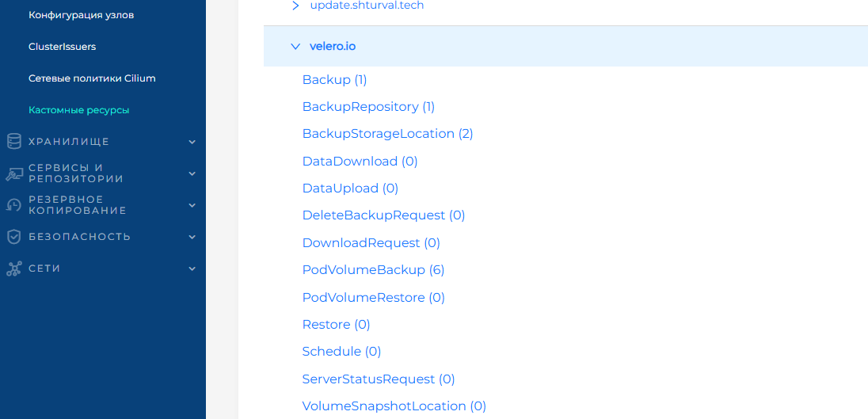This screenshot has height=419, width=868.
Task: Click the backup clock icon in sidebar
Action: click(x=13, y=205)
